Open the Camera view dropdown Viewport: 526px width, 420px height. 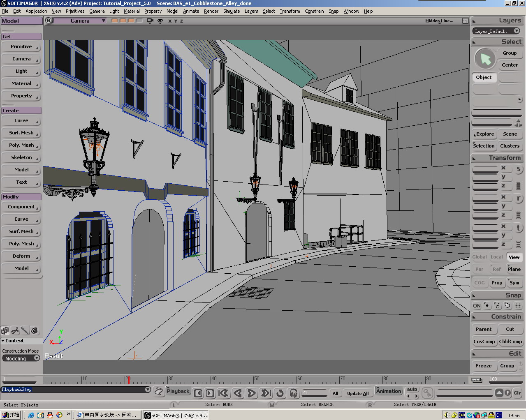pos(80,21)
